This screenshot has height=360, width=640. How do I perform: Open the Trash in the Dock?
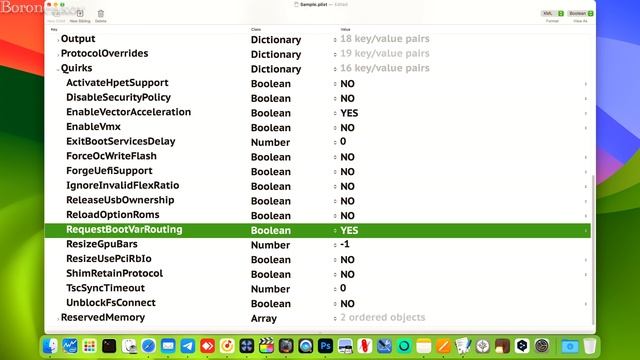pos(590,346)
